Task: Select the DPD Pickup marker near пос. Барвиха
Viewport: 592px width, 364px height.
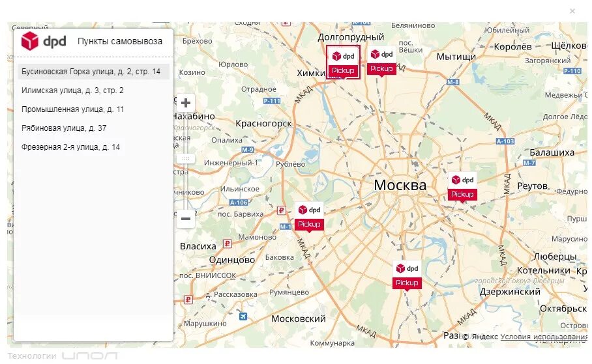Action: pyautogui.click(x=309, y=217)
